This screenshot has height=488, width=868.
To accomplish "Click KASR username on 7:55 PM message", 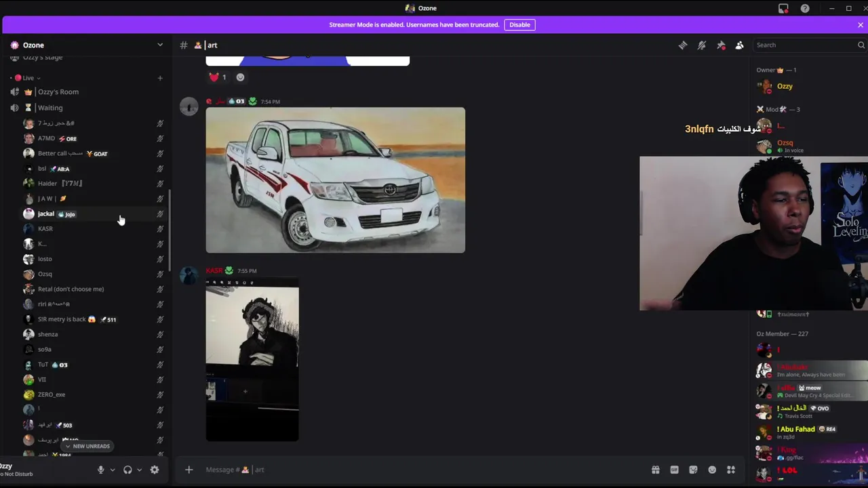I will coord(214,270).
